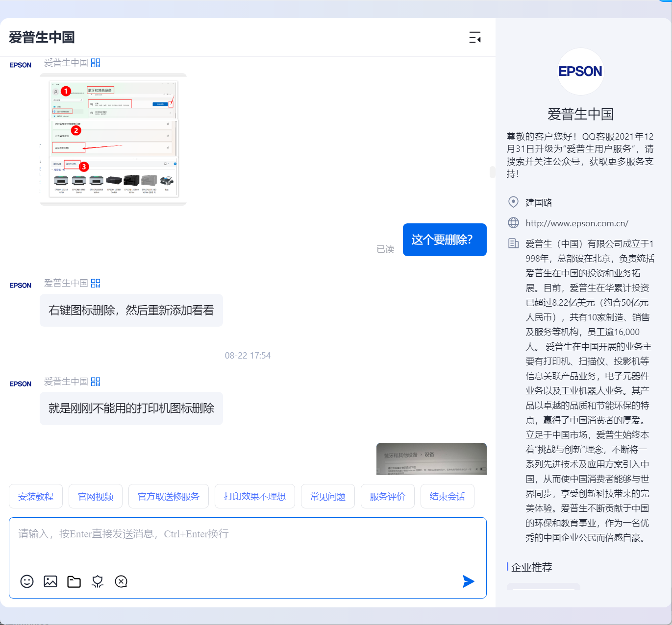Click the screenshot capture icon in the input bar
The image size is (672, 625).
[x=98, y=581]
